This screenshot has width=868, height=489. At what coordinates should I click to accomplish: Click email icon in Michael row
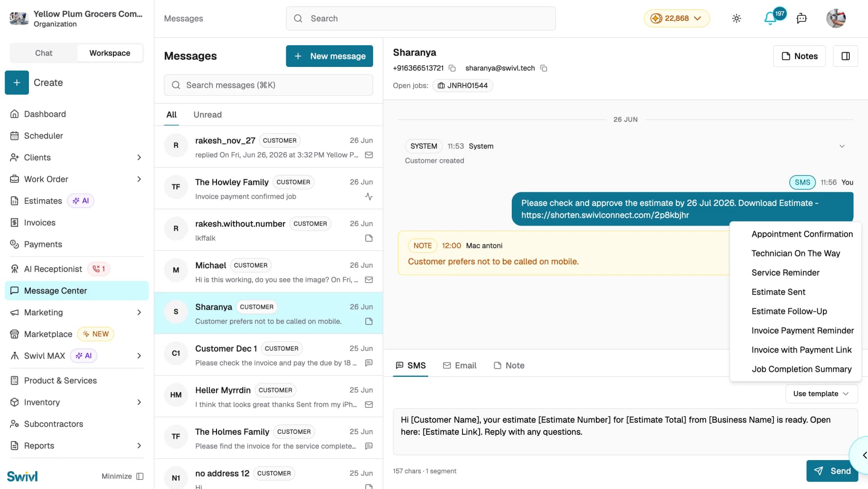tap(369, 280)
